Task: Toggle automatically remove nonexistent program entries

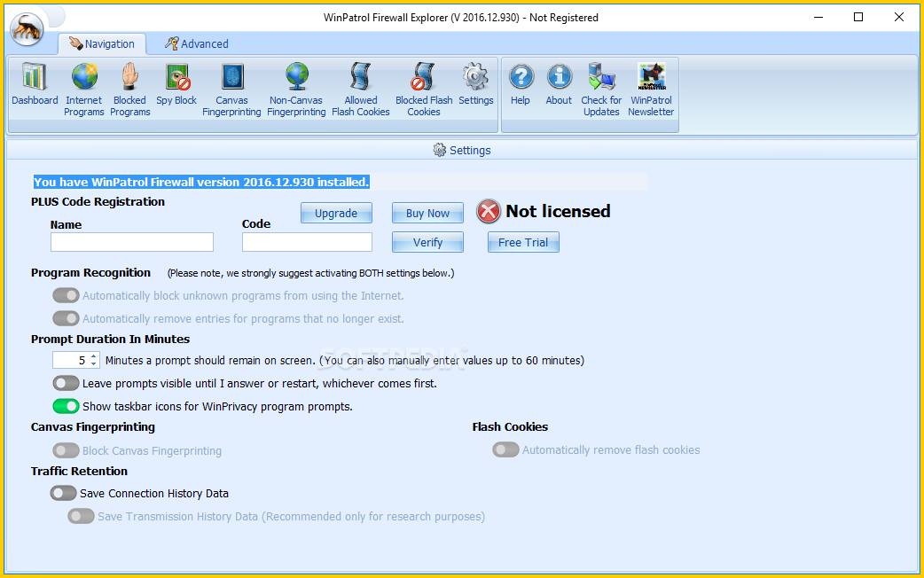Action: point(66,318)
